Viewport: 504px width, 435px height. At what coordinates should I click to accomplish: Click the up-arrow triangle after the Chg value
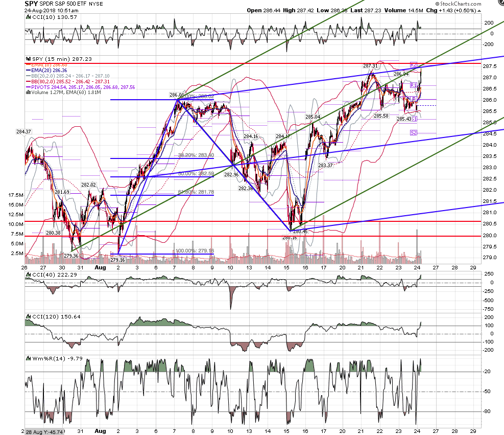(479, 11)
